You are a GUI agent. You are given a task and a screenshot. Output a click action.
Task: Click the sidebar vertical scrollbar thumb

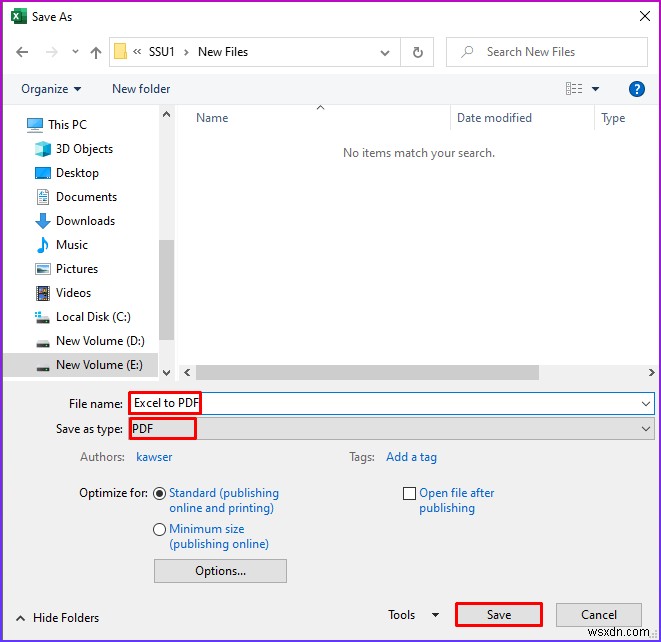(x=167, y=290)
